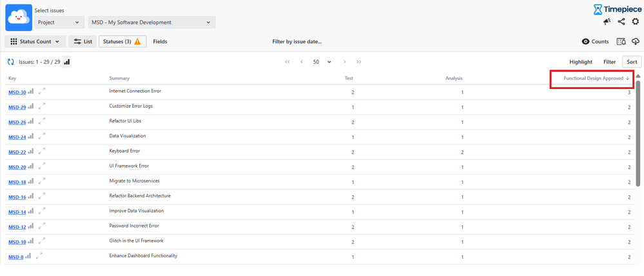
Task: Click the Highlight button
Action: coord(581,62)
